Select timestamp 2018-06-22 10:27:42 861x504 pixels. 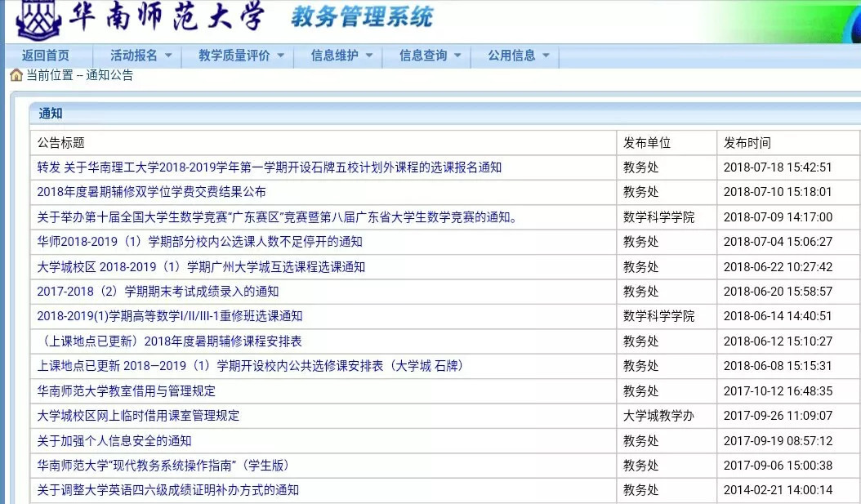click(x=778, y=267)
